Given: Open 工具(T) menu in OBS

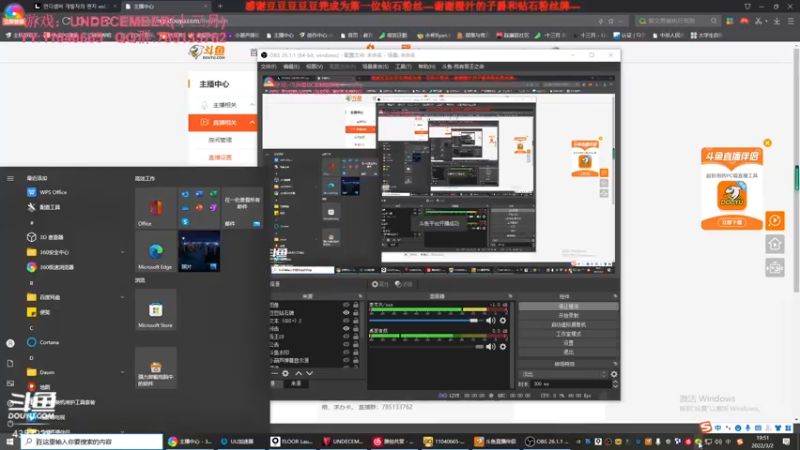Looking at the screenshot, I should 403,66.
